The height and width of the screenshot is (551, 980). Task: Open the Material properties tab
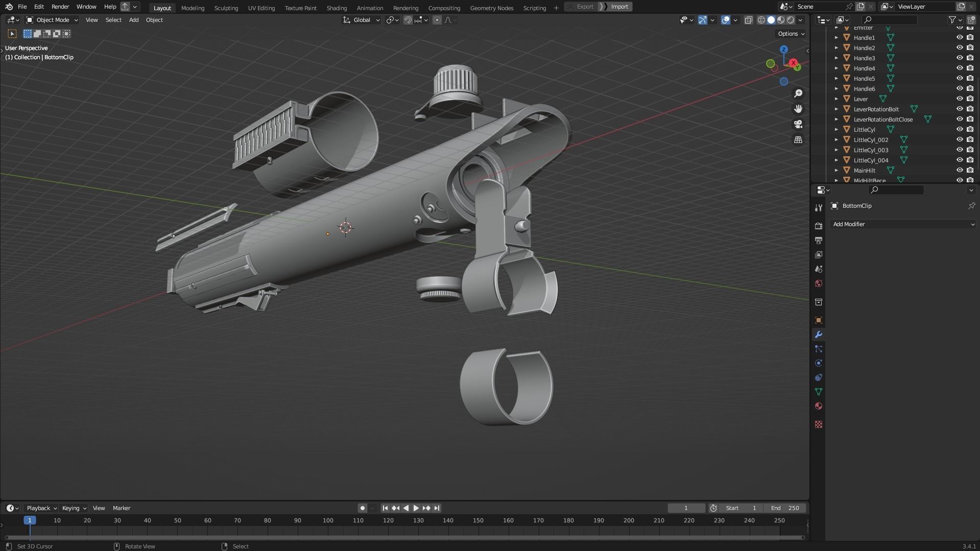click(x=819, y=406)
